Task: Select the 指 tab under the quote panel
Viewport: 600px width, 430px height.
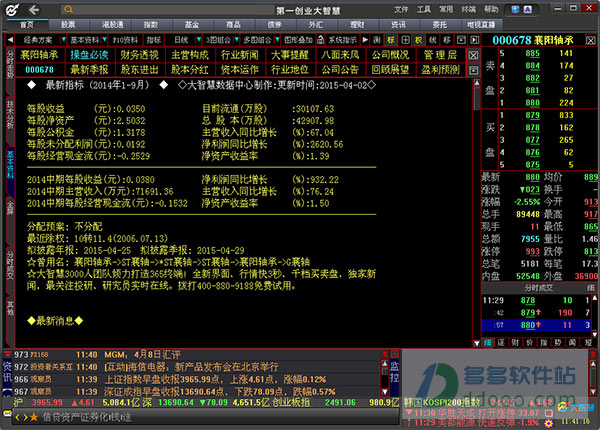Action: click(x=544, y=342)
